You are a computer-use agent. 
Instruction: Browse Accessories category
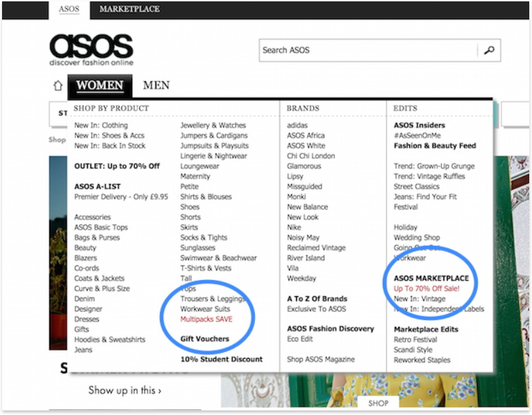[x=93, y=217]
